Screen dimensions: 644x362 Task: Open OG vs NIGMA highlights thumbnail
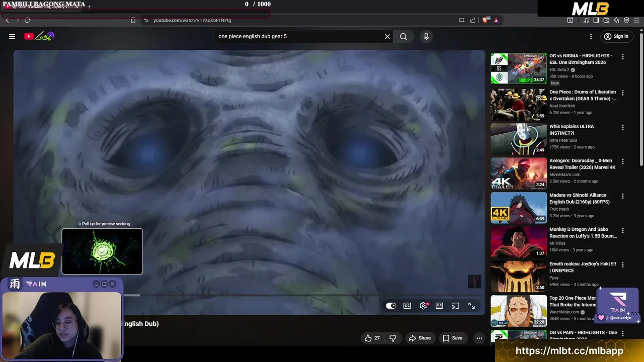pos(518,69)
